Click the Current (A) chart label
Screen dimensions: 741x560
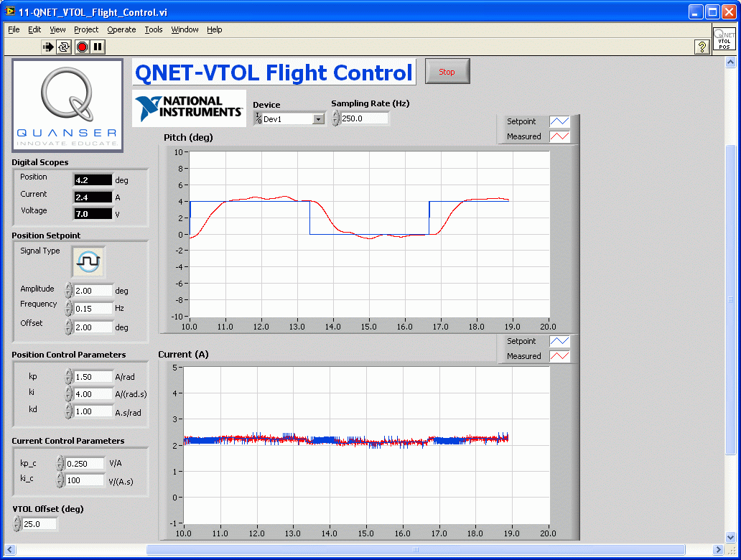pos(183,355)
